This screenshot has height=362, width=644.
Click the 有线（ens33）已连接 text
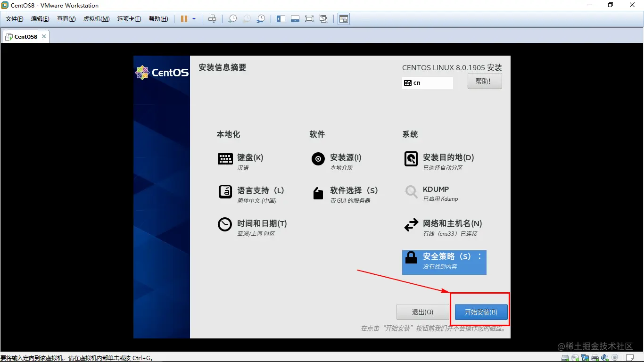click(450, 234)
